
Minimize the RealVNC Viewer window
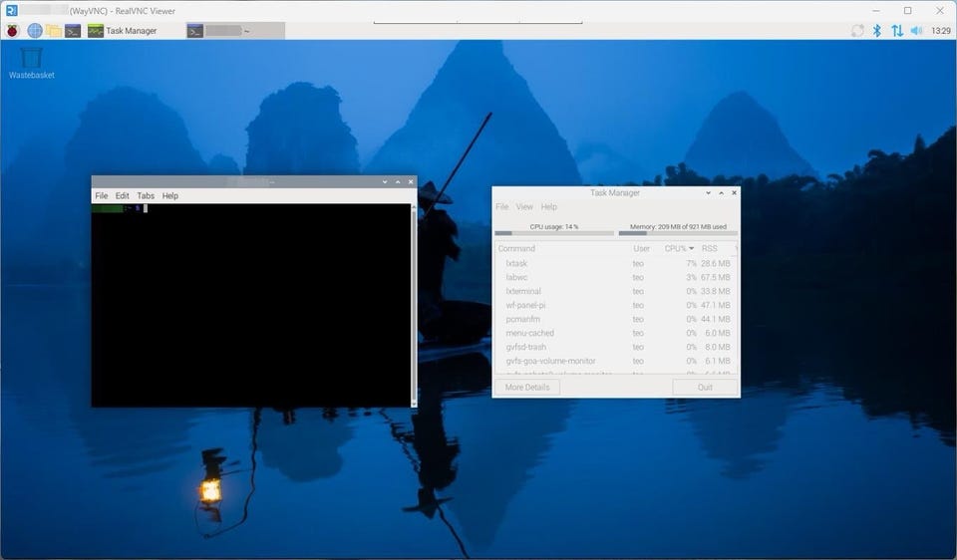point(876,10)
